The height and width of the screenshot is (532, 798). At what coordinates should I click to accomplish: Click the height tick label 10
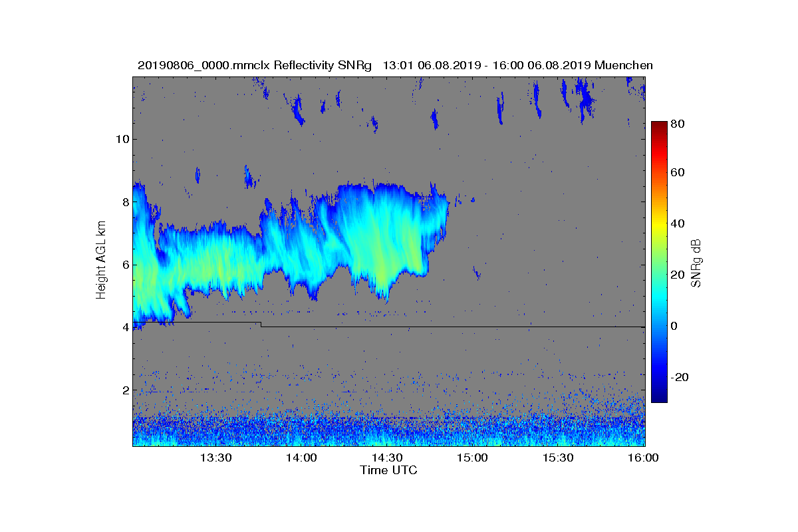(x=121, y=139)
